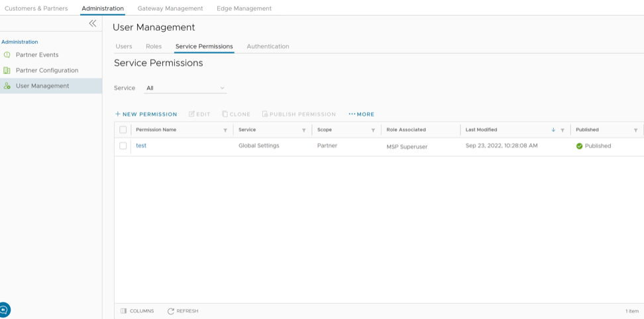Refresh the permissions table
The height and width of the screenshot is (319, 644).
tap(183, 311)
